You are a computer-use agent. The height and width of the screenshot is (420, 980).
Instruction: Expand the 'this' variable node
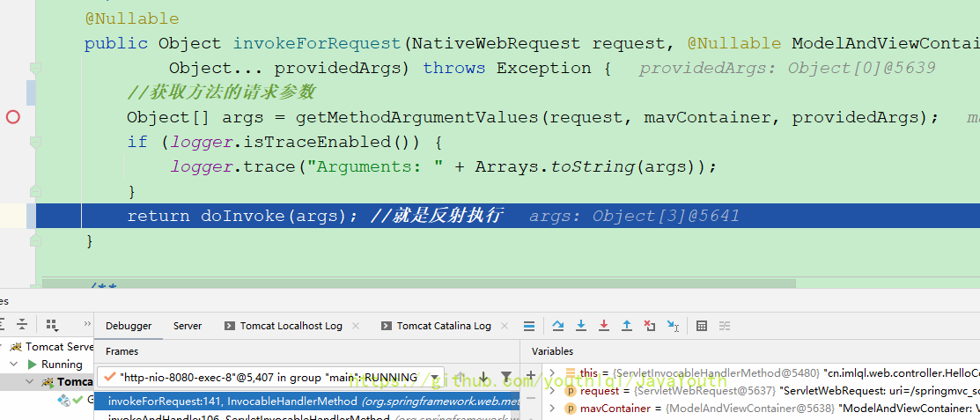pos(552,373)
